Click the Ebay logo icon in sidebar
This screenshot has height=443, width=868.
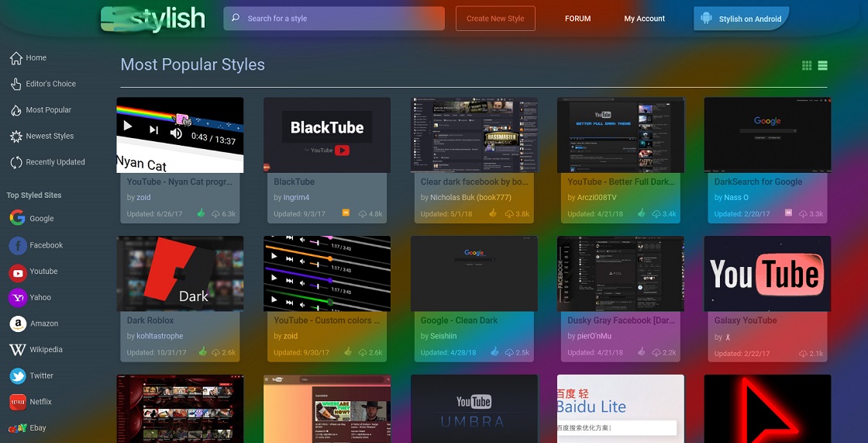(18, 428)
